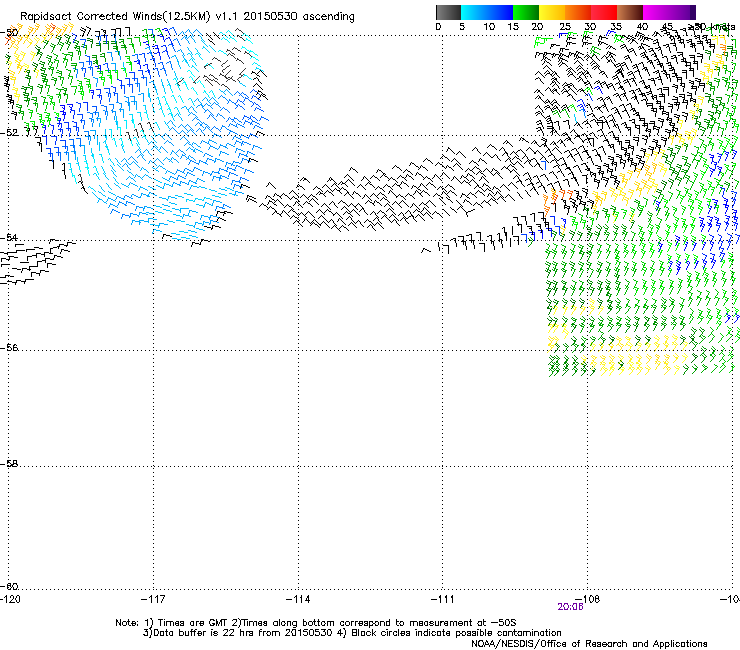The height and width of the screenshot is (650, 740).
Task: Click the '20150530 ascending' text in title
Action: point(299,17)
